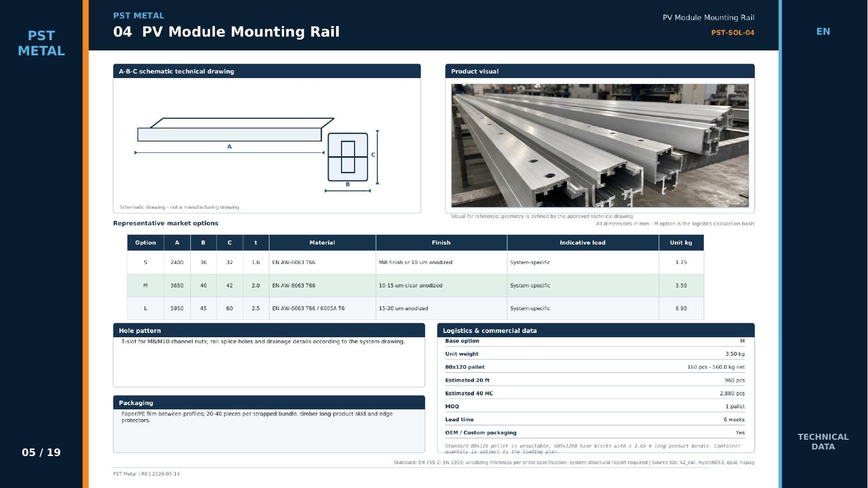This screenshot has height=488, width=868.
Task: Click the option S row label
Action: click(x=145, y=262)
